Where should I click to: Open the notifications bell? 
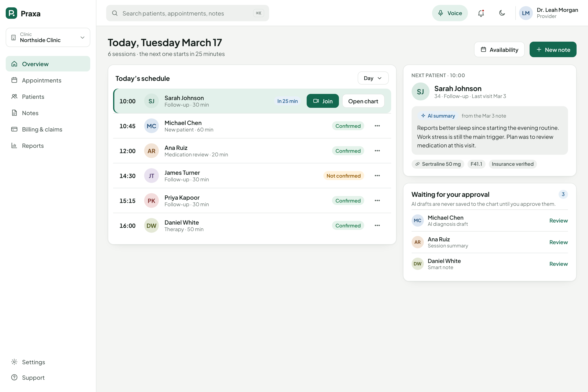(x=481, y=13)
